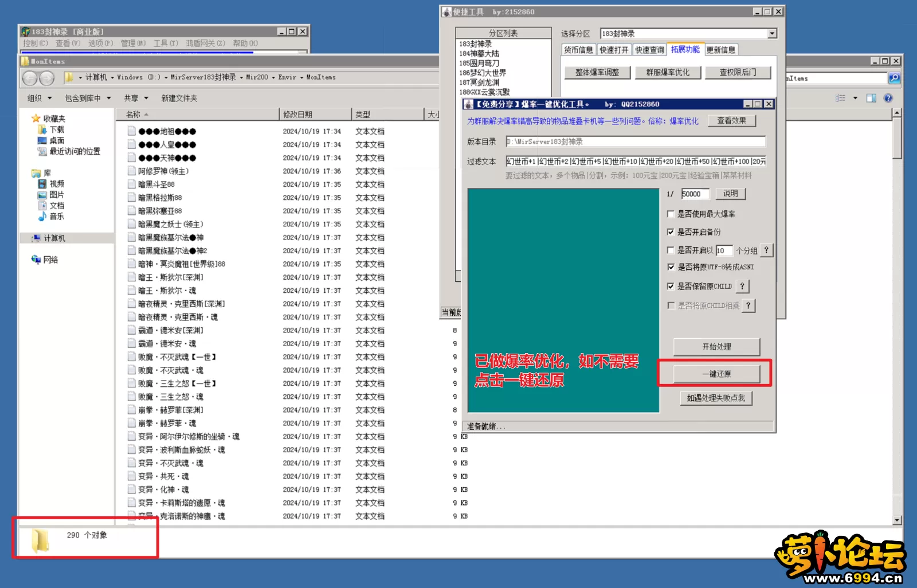917x588 pixels.
Task: Select 图片 library in sidebar
Action: [x=57, y=195]
